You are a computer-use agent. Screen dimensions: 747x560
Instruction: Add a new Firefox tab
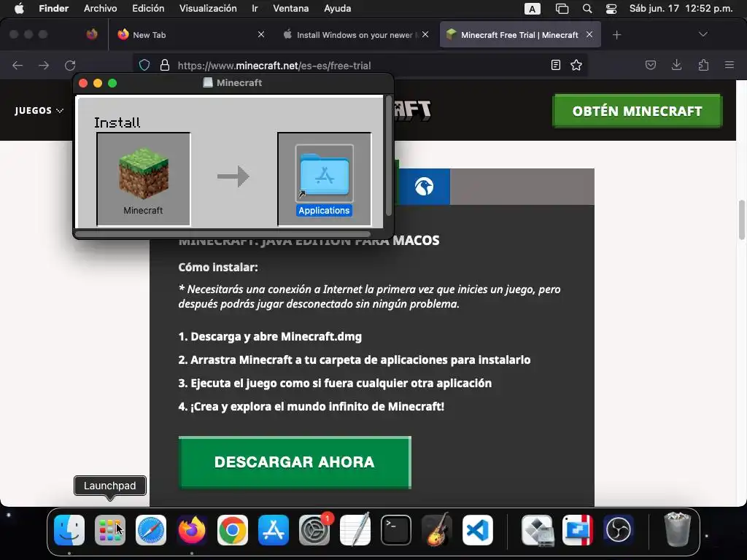(x=617, y=35)
